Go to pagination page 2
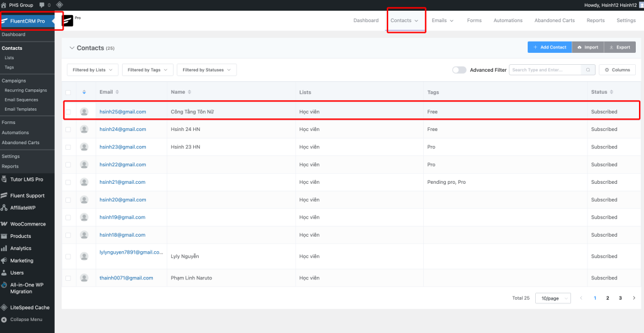This screenshot has height=333, width=644. tap(608, 298)
